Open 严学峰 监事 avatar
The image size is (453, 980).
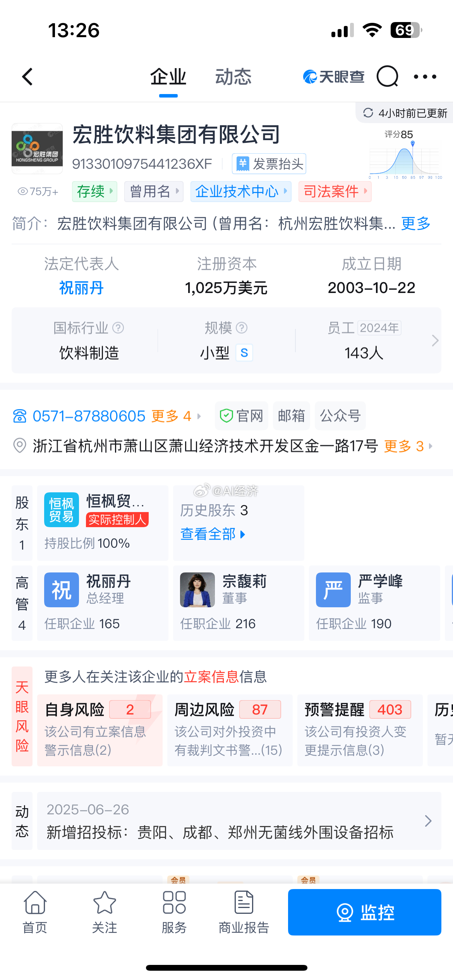pyautogui.click(x=333, y=590)
